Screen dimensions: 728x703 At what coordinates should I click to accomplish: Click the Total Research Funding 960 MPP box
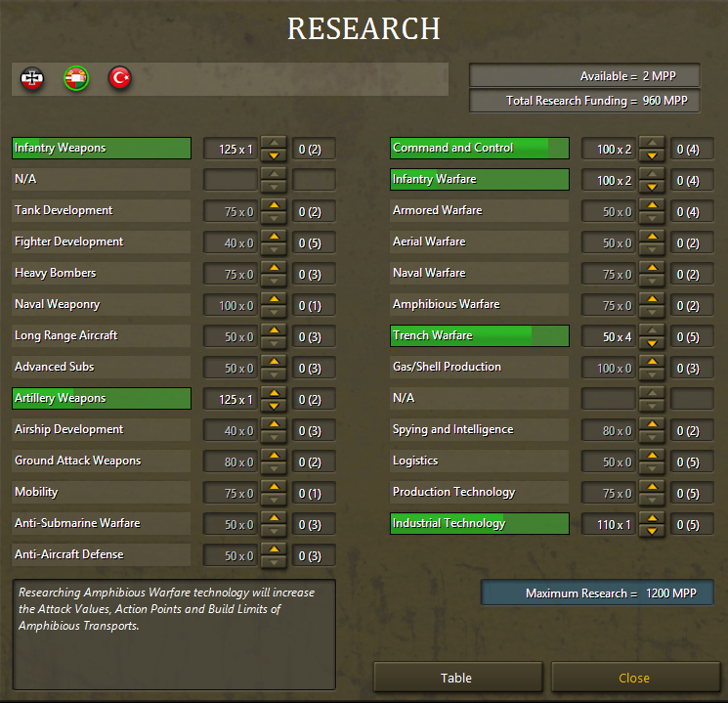tap(584, 101)
